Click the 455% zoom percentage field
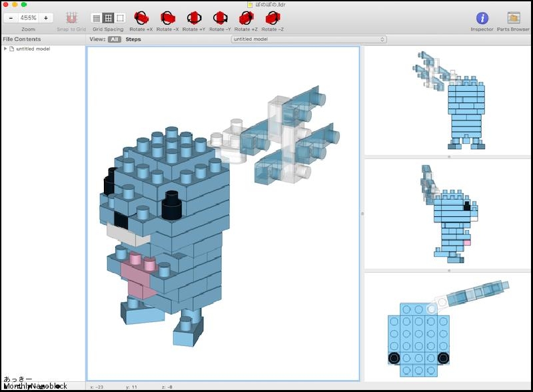Image resolution: width=533 pixels, height=392 pixels. (x=28, y=18)
